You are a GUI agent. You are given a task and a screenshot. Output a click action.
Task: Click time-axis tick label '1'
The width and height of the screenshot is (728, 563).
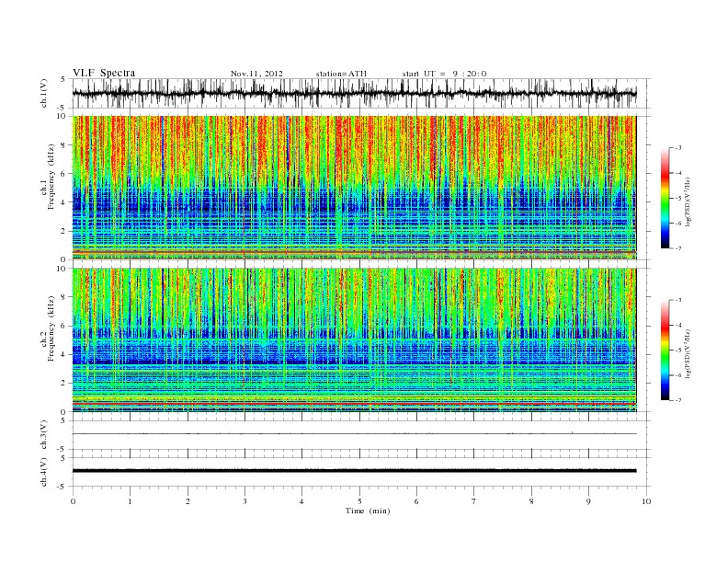click(x=130, y=501)
